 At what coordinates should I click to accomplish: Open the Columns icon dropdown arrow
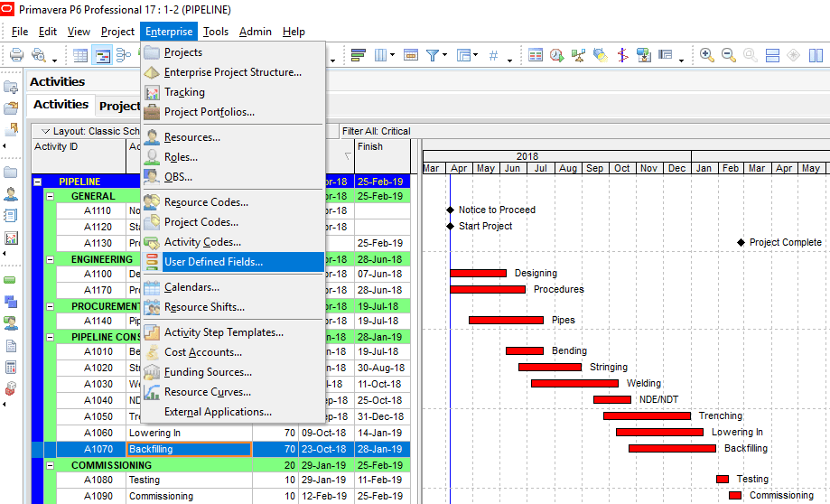click(x=392, y=55)
